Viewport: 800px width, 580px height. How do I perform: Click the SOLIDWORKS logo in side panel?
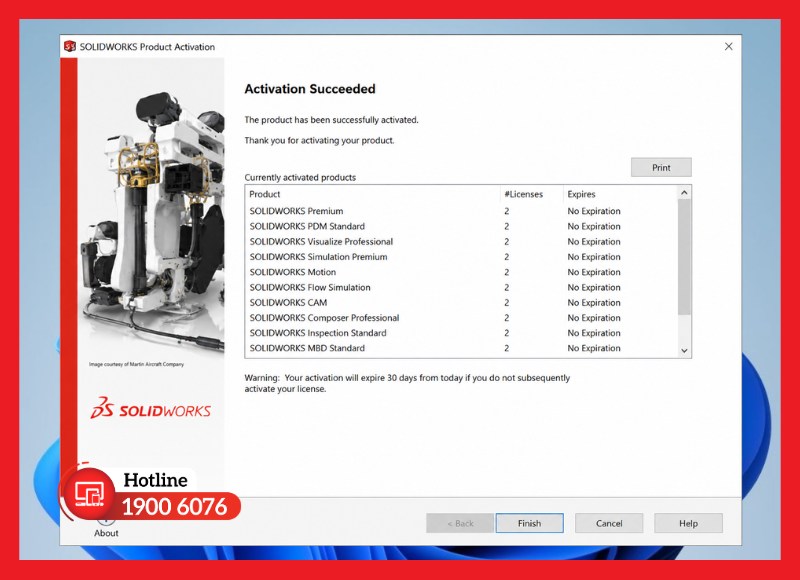[x=151, y=409]
